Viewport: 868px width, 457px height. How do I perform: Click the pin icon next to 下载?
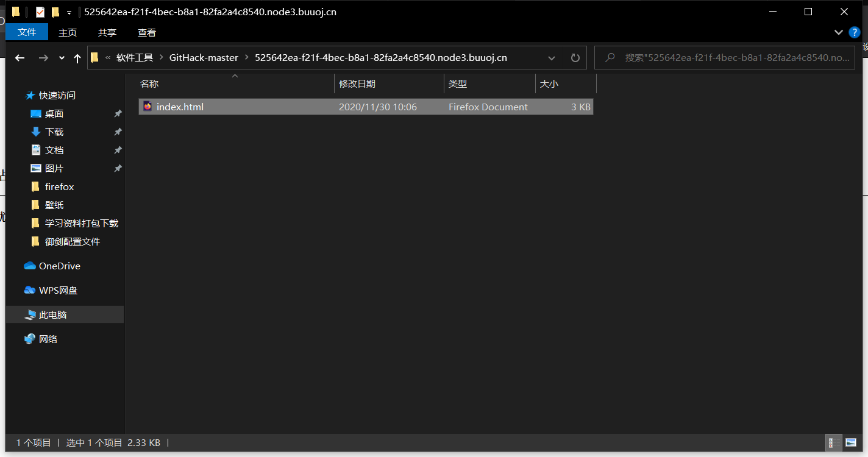point(118,132)
